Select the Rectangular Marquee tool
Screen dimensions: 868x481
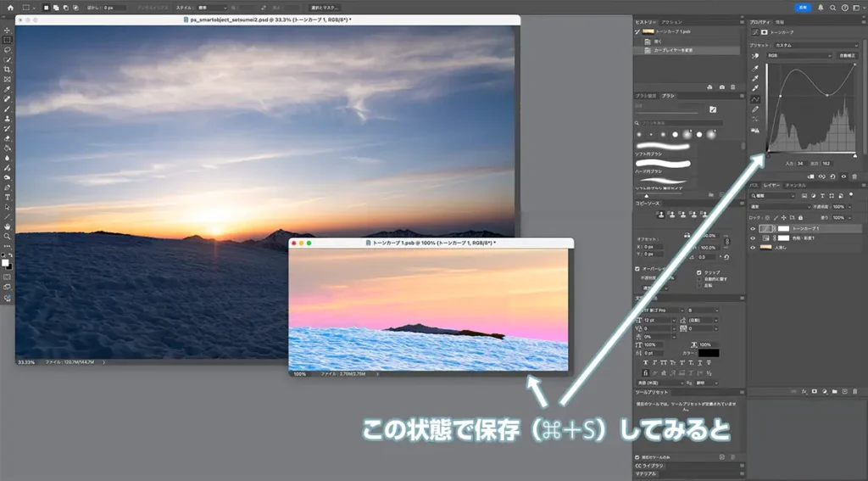point(7,40)
